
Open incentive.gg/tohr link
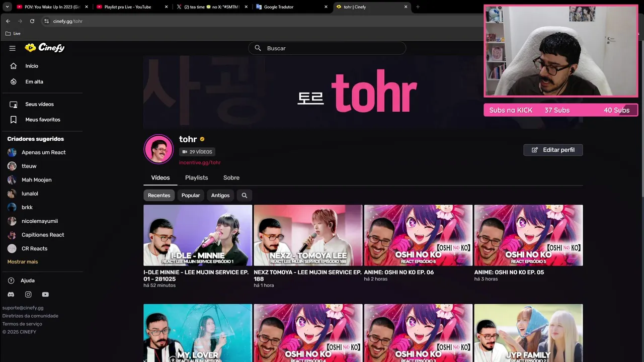tap(200, 162)
